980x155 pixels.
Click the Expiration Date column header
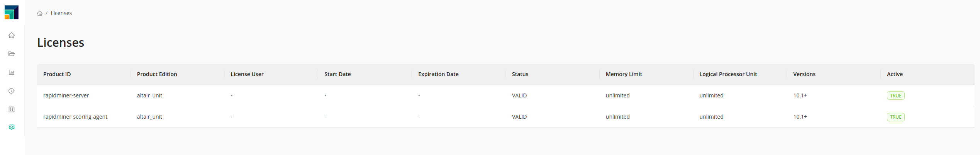click(x=438, y=74)
